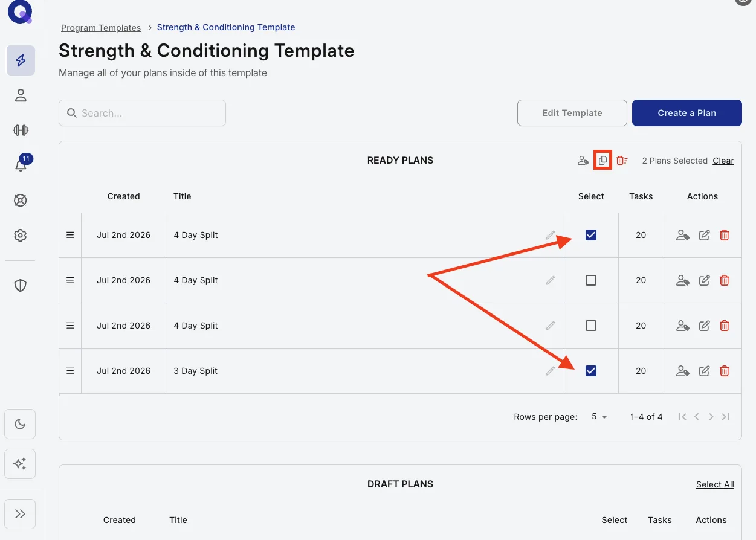This screenshot has width=756, height=540.
Task: Toggle dark mode with the moon button
Action: [20, 424]
